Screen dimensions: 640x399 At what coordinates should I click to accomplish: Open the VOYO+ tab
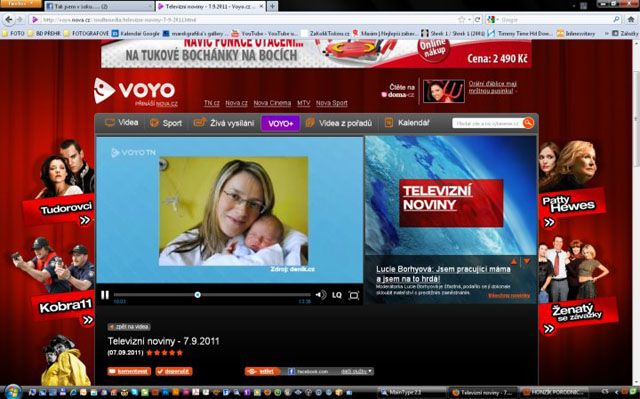pyautogui.click(x=280, y=123)
